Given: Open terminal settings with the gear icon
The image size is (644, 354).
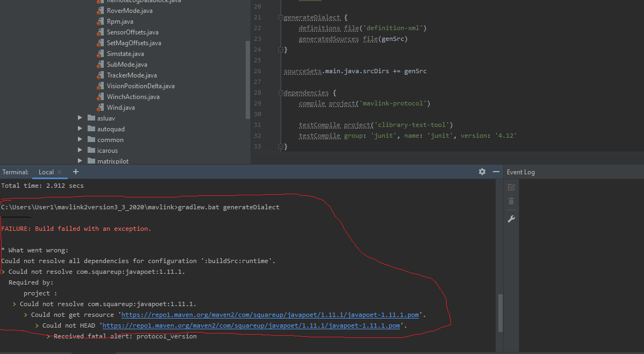Looking at the screenshot, I should (x=482, y=171).
